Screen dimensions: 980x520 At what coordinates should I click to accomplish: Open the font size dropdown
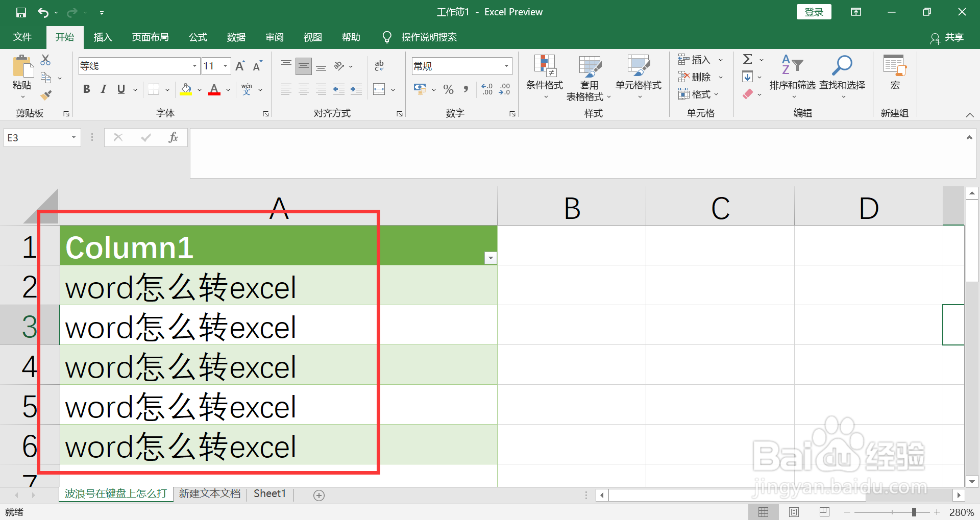coord(226,66)
